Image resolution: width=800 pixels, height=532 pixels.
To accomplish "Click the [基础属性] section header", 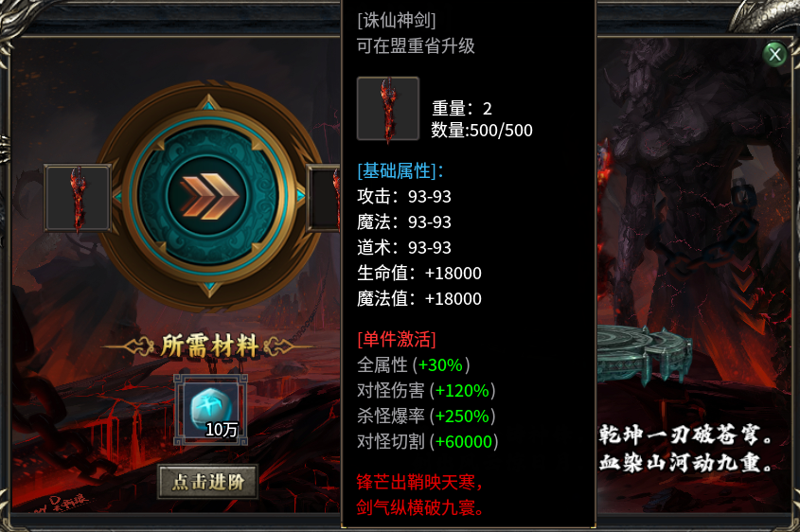I will 400,171.
